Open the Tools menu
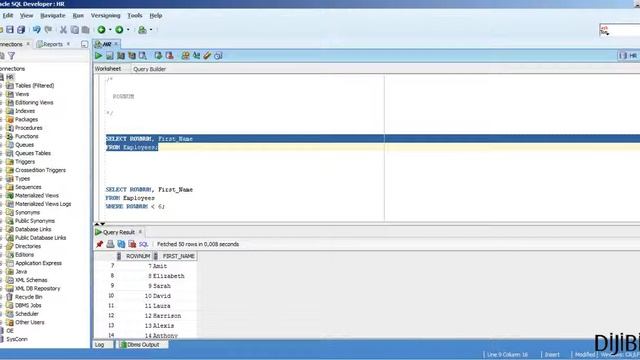The width and height of the screenshot is (640, 360). [135, 16]
